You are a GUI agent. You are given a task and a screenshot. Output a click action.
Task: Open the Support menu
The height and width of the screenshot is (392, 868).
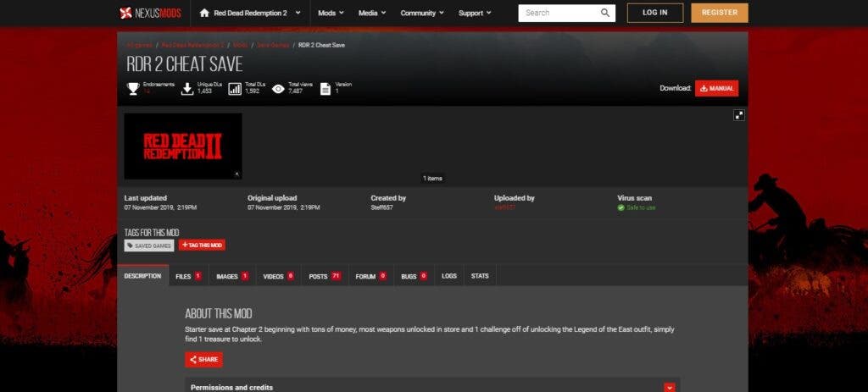pos(475,13)
